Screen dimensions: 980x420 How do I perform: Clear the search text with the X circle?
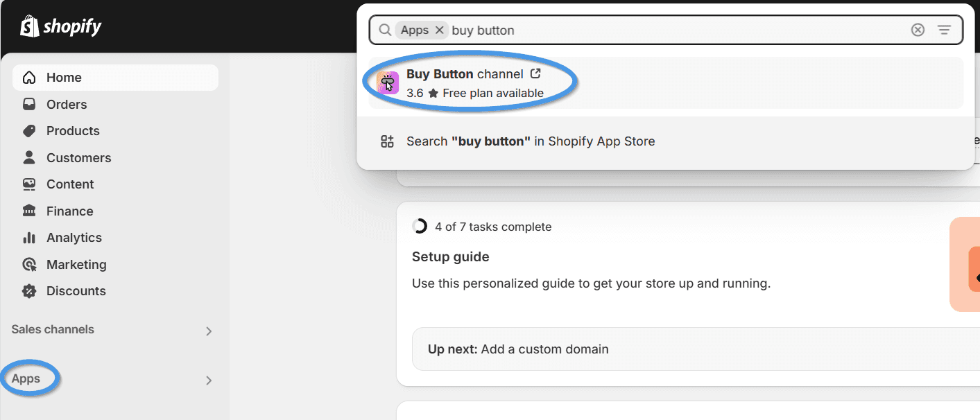coord(918,30)
